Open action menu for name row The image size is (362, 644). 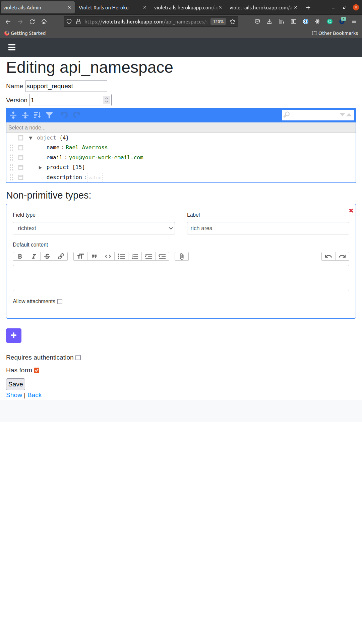pos(21,148)
